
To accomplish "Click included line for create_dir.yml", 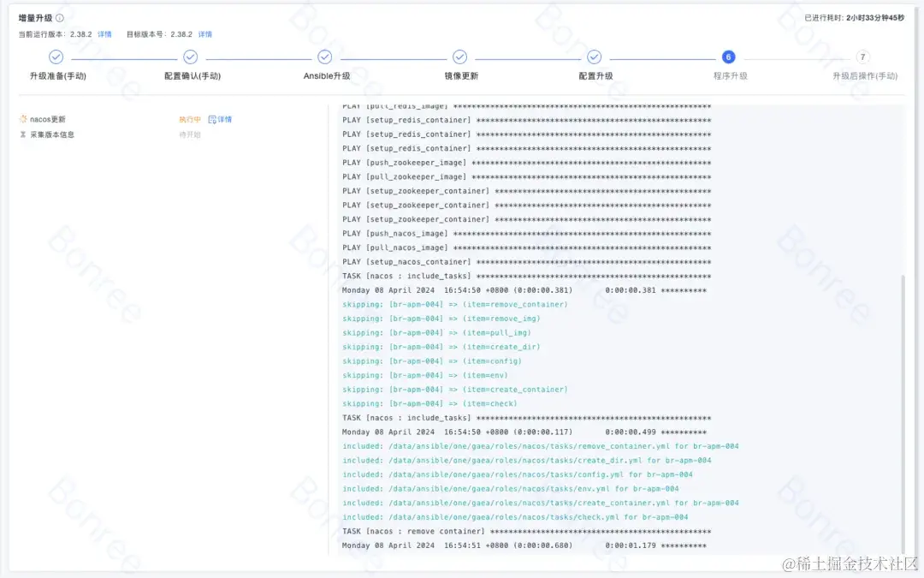I will point(526,460).
